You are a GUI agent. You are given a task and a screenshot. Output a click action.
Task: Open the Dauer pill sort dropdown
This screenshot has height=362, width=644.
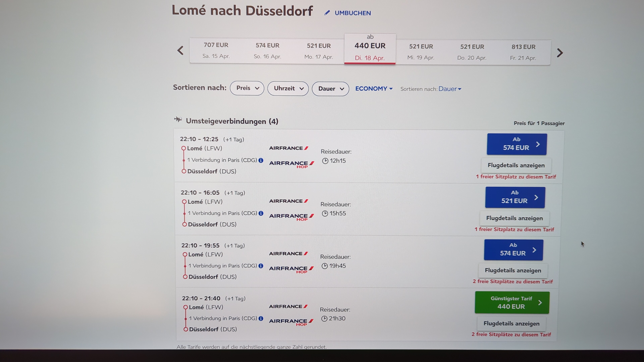tap(330, 89)
